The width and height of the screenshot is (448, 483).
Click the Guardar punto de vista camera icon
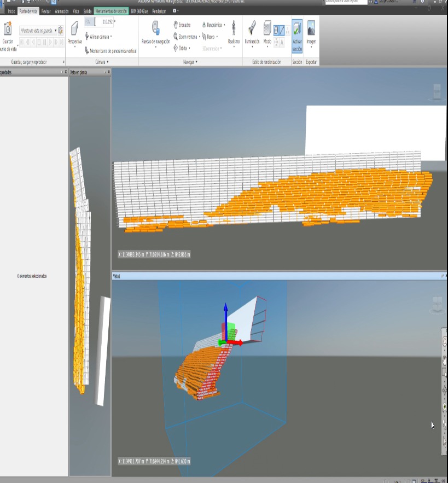click(x=8, y=30)
